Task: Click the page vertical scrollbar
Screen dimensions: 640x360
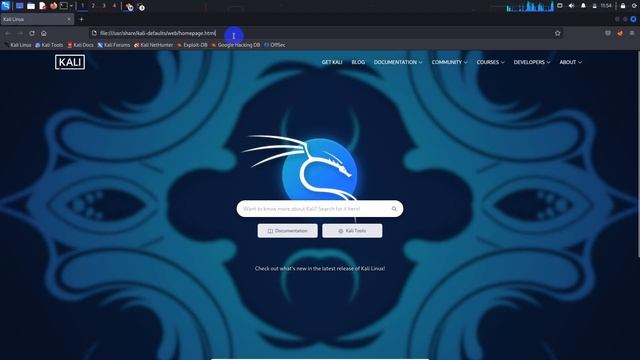Action: coord(638,155)
